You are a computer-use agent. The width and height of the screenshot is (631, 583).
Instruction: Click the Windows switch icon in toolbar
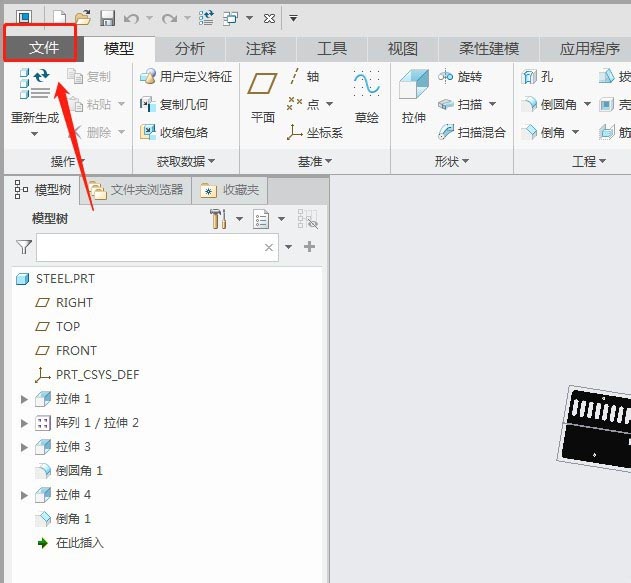coord(231,18)
